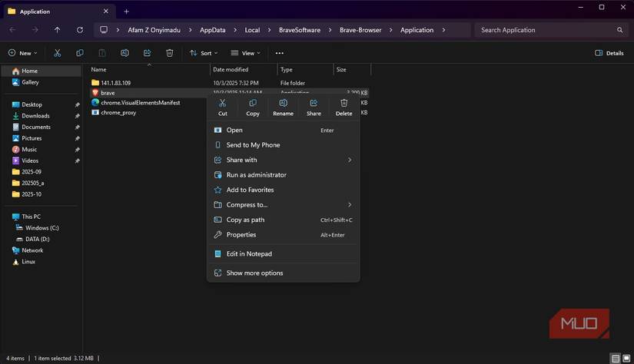
Task: Click the Rename icon in toolbar
Action: [124, 53]
